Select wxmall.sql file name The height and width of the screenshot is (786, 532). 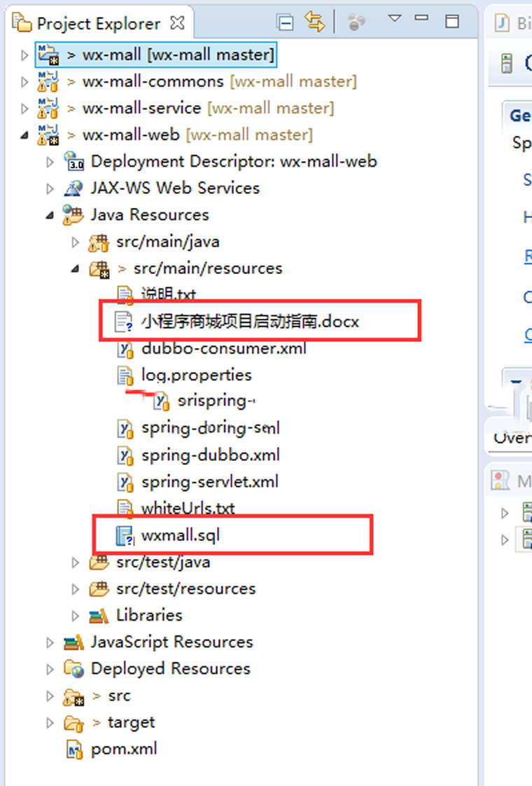[181, 535]
